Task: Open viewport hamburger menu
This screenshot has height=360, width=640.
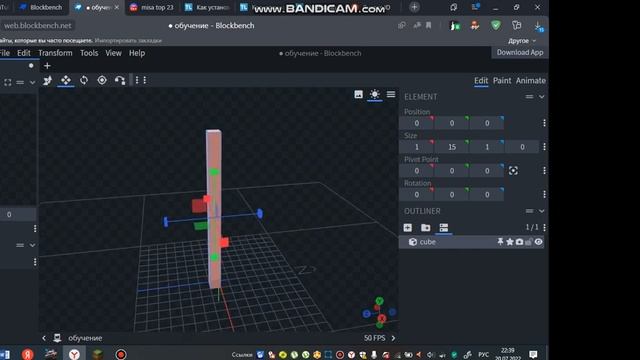Action: click(391, 94)
